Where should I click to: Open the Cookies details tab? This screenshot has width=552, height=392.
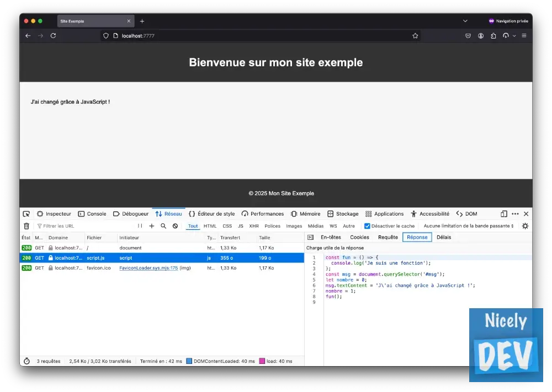(x=359, y=237)
